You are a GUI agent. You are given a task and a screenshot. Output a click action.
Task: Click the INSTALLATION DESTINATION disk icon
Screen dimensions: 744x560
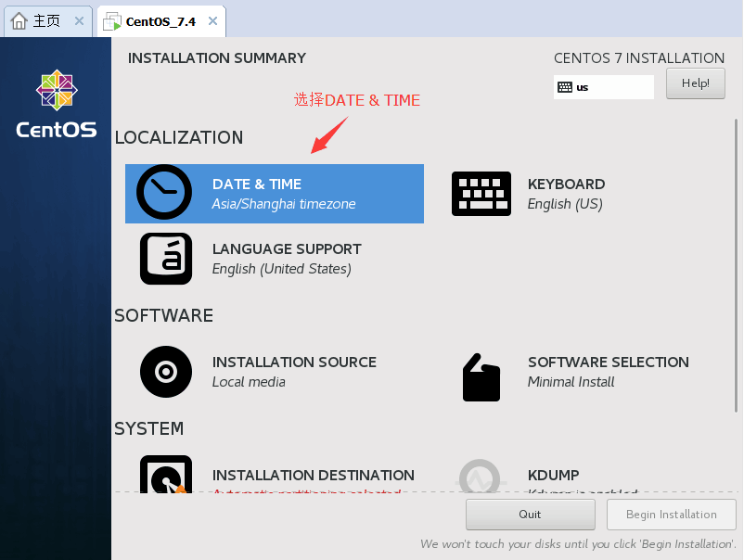pos(166,474)
